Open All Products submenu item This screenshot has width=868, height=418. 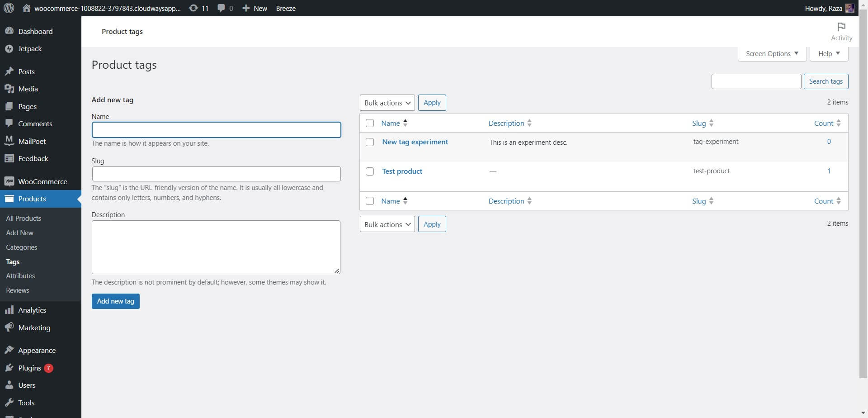(x=24, y=218)
